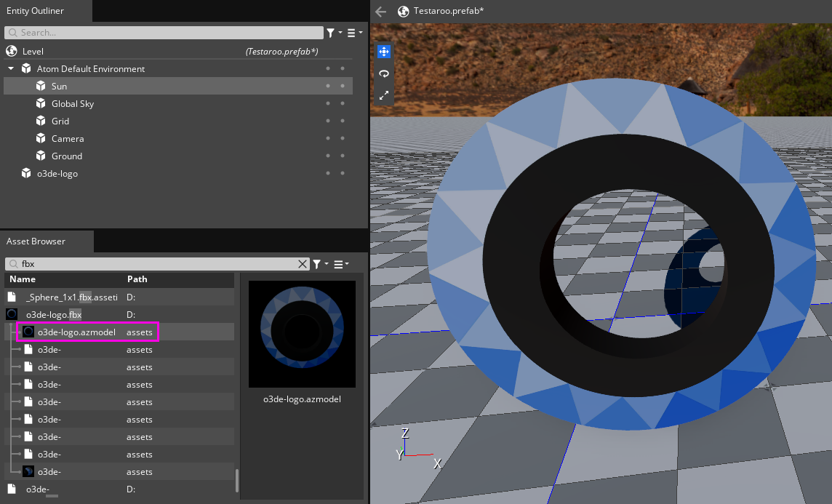The height and width of the screenshot is (504, 832).
Task: Click the o3de-logo.fbx file icon
Action: [12, 314]
